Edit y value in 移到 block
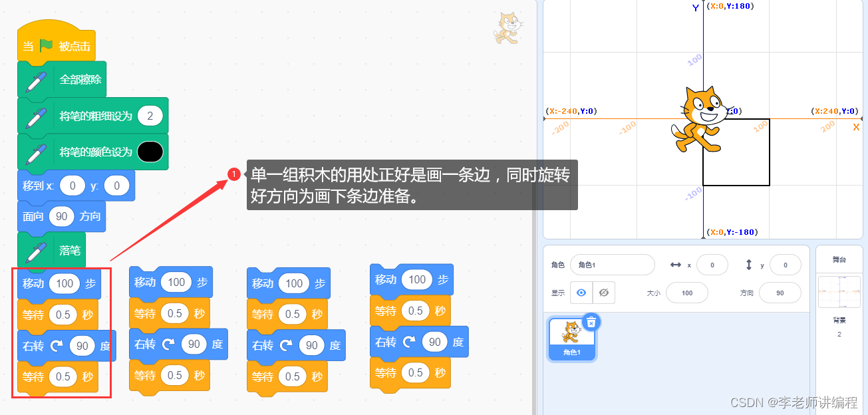The width and height of the screenshot is (868, 415). point(116,186)
